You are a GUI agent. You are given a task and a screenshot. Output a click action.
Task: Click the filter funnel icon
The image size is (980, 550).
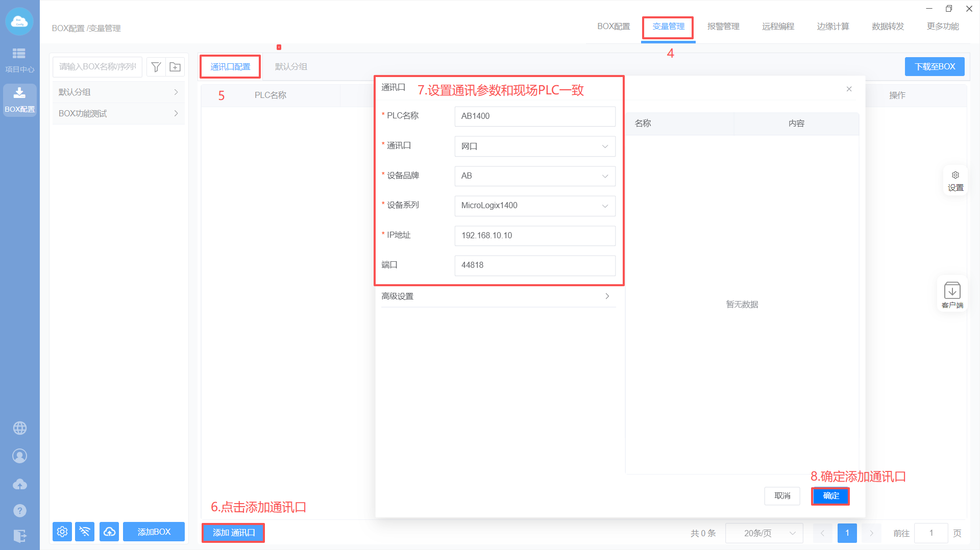[x=156, y=67]
